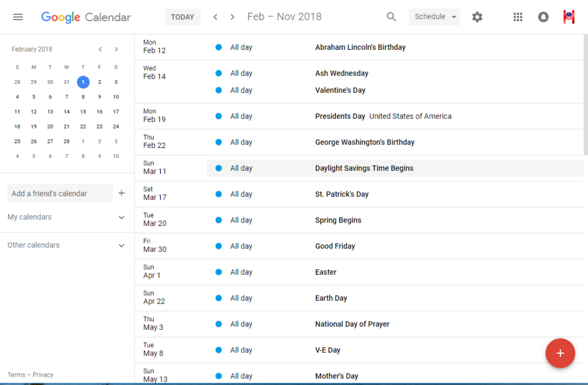Click the Mon Feb 12 date label

tap(154, 46)
